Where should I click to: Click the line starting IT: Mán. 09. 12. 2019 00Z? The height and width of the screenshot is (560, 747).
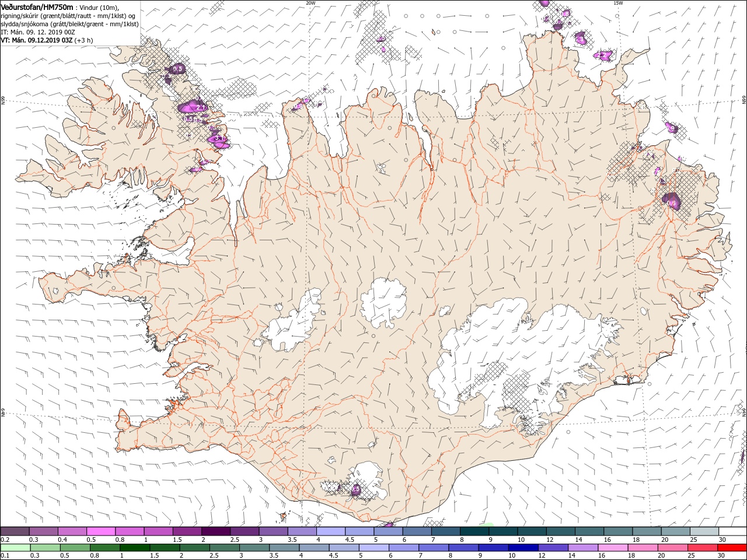coord(38,32)
